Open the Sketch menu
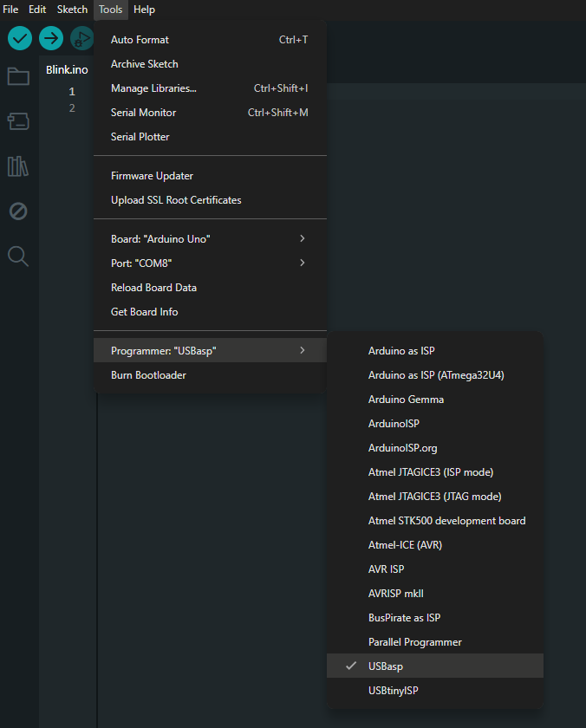Viewport: 586px width, 728px height. [72, 10]
